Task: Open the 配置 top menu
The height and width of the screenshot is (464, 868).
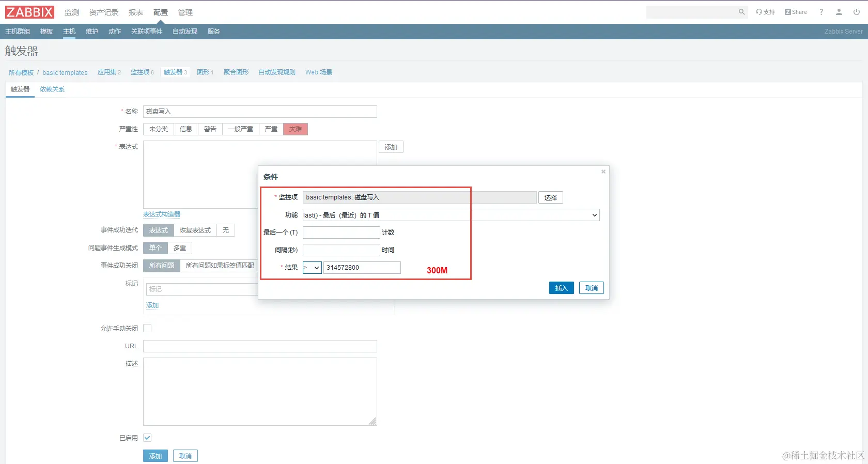Action: click(161, 12)
